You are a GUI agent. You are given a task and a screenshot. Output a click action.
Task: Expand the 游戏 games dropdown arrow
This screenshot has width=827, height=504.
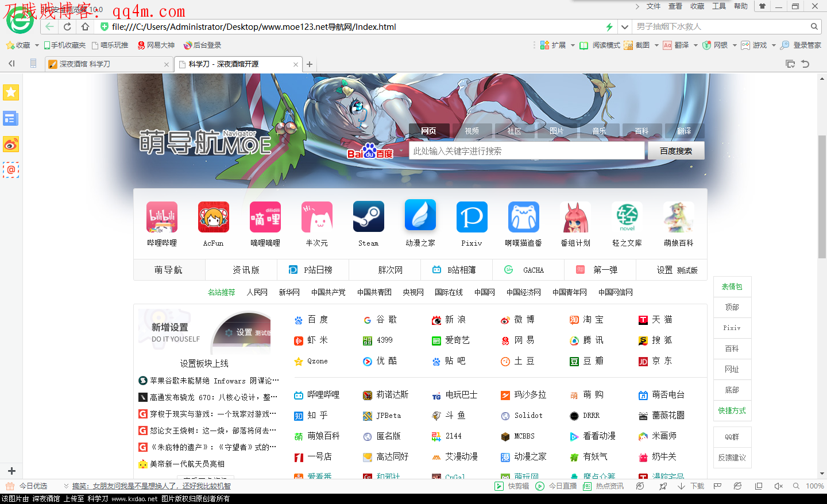(x=774, y=45)
